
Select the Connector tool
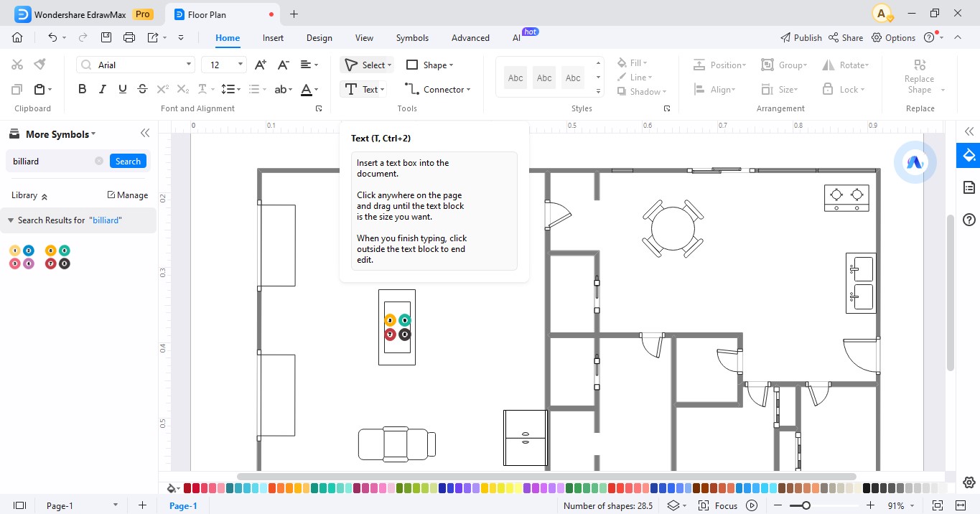pyautogui.click(x=437, y=90)
